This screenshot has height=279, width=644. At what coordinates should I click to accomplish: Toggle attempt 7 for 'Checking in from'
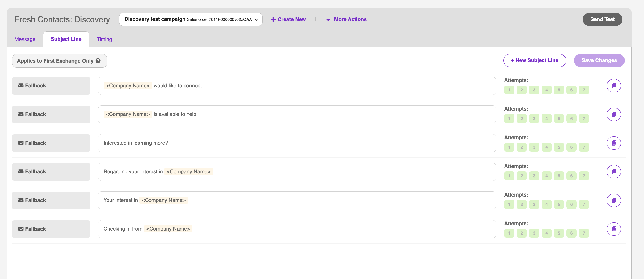[x=584, y=233]
